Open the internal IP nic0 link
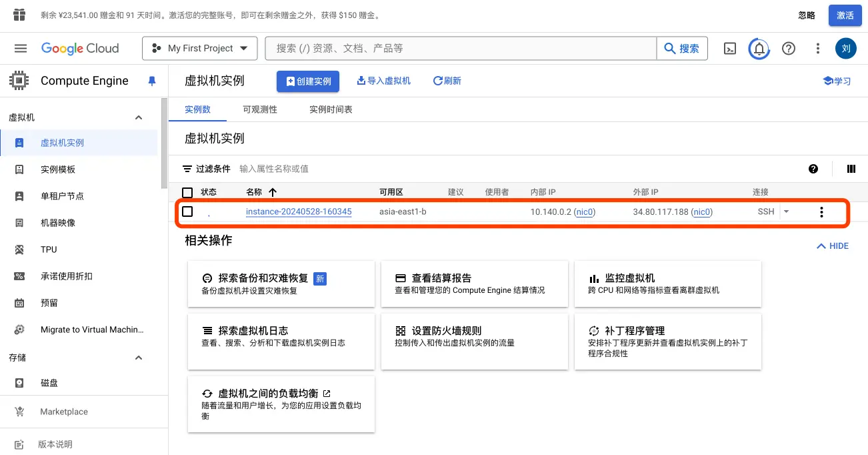The width and height of the screenshot is (868, 455). [585, 212]
